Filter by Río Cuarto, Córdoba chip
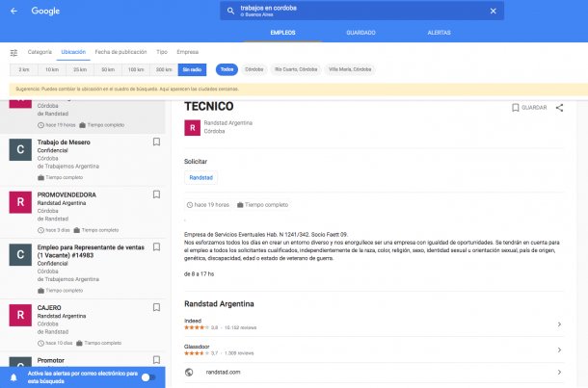 (x=296, y=69)
